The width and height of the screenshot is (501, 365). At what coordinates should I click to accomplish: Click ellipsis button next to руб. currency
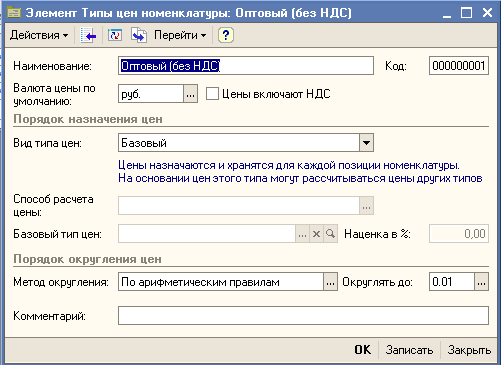point(190,94)
